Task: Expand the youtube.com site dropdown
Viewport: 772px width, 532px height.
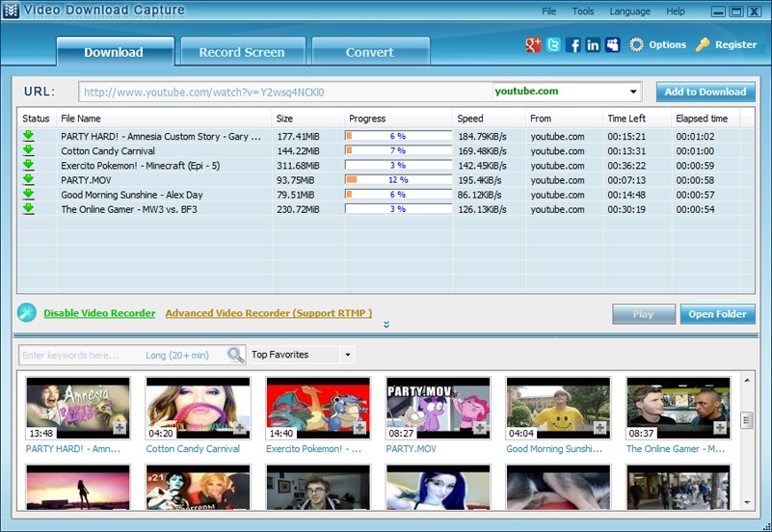Action: (x=633, y=92)
